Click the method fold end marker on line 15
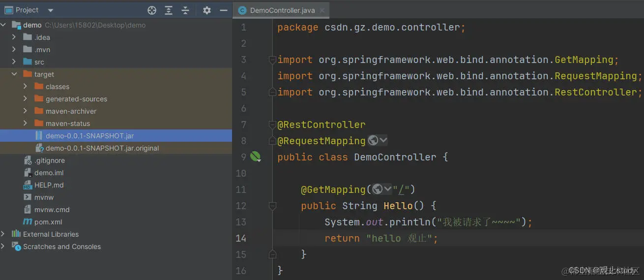Screen dimensions: 644x280 [272, 254]
